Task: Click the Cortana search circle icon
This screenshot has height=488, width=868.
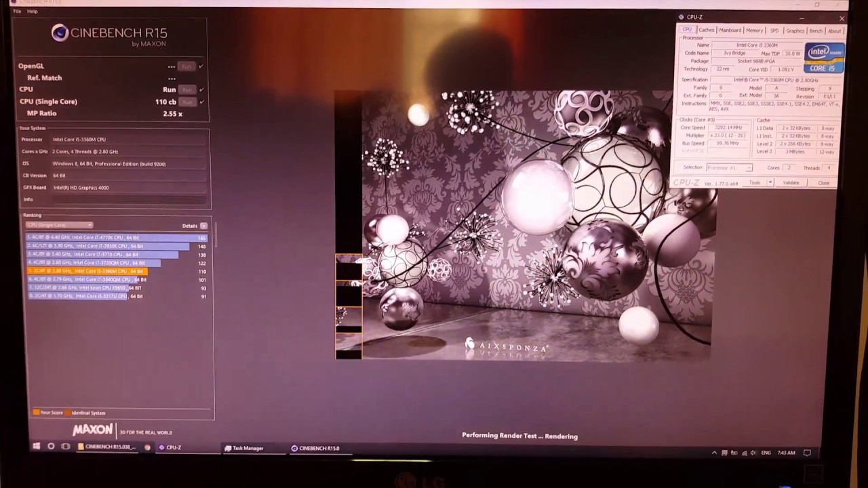Action: point(51,447)
